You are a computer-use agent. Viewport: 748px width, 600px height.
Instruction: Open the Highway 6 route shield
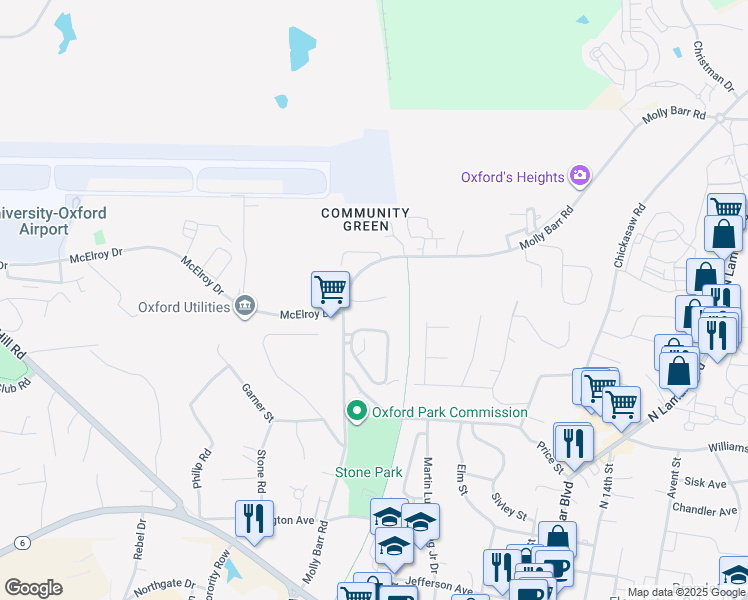pyautogui.click(x=22, y=543)
